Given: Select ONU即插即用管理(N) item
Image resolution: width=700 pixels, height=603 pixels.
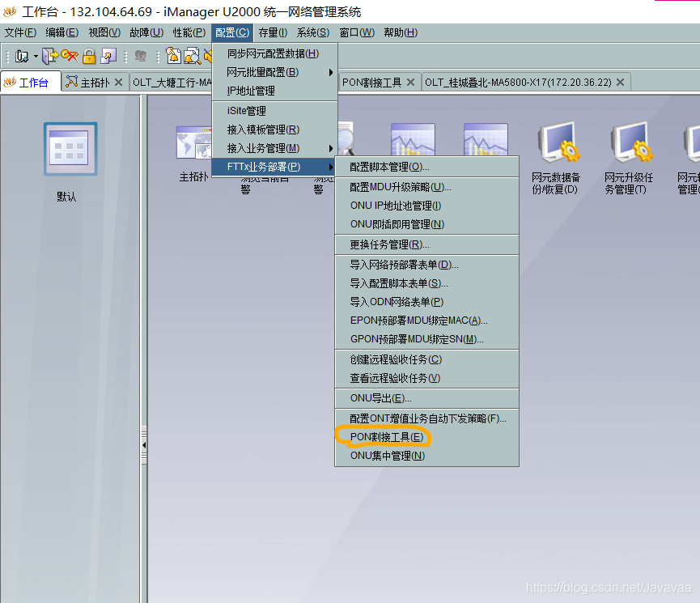Looking at the screenshot, I should (426, 224).
